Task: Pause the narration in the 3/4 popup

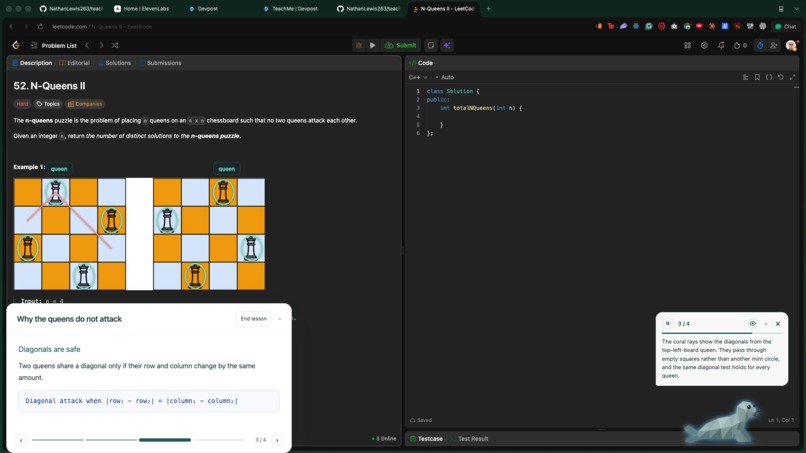Action: click(668, 323)
